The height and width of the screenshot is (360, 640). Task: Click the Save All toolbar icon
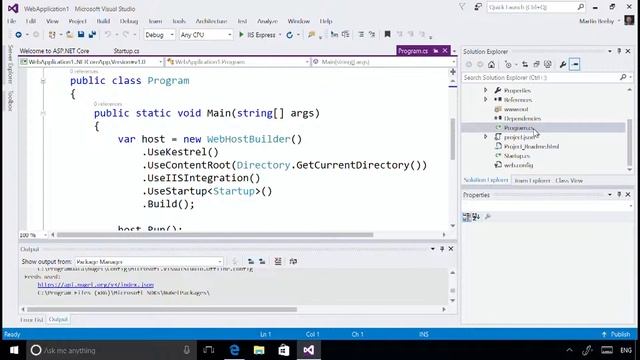click(92, 35)
